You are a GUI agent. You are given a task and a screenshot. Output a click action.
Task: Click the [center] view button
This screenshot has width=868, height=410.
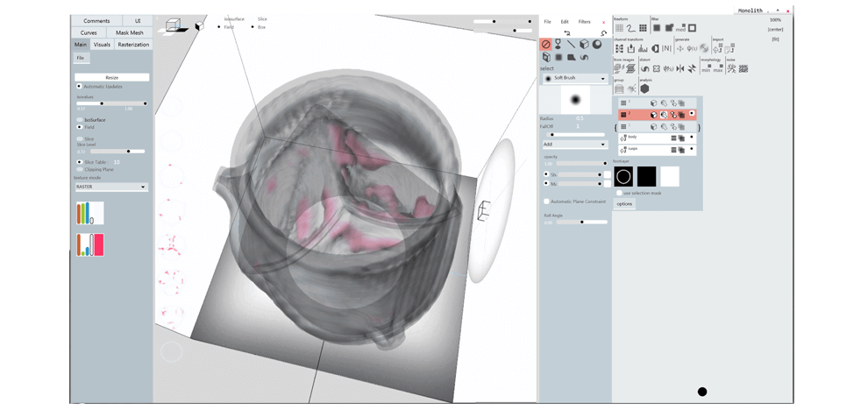775,29
